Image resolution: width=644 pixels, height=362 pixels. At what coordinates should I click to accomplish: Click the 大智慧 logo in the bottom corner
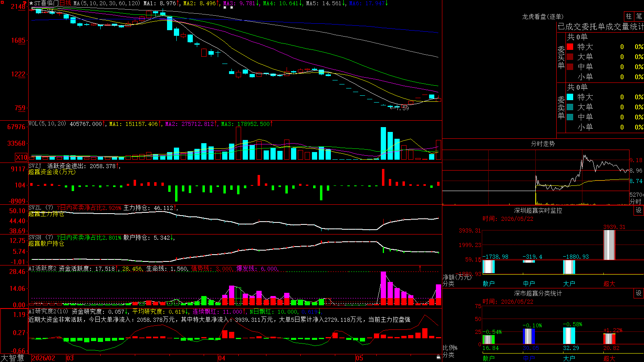[x=12, y=358]
